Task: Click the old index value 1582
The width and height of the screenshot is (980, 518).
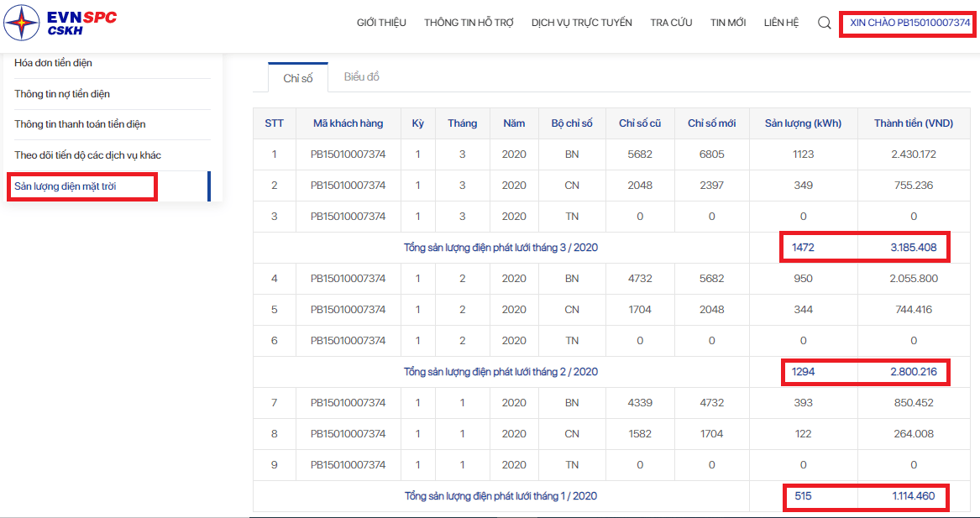Action: tap(640, 434)
